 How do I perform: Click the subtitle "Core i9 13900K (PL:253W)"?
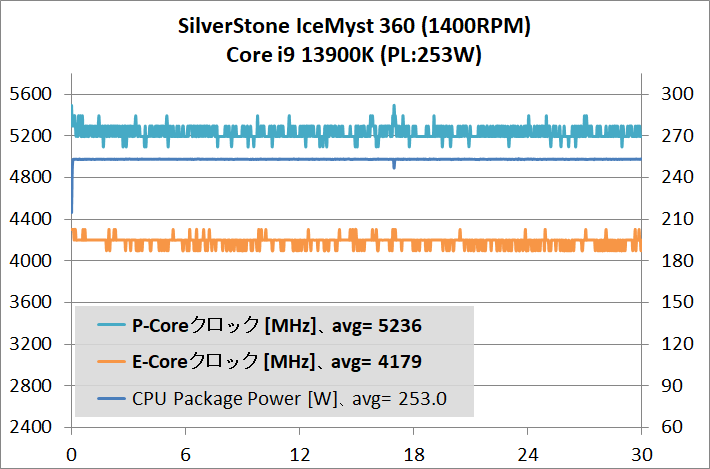click(x=354, y=55)
